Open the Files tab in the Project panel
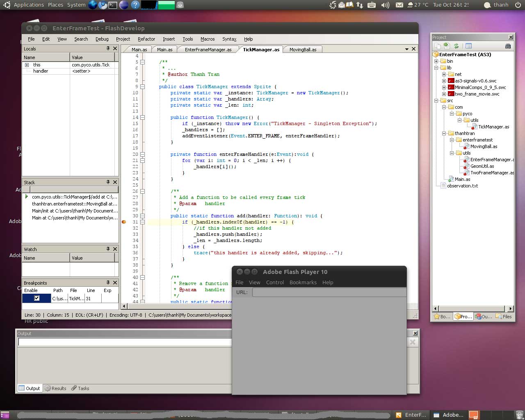The height and width of the screenshot is (420, 525). pos(504,317)
